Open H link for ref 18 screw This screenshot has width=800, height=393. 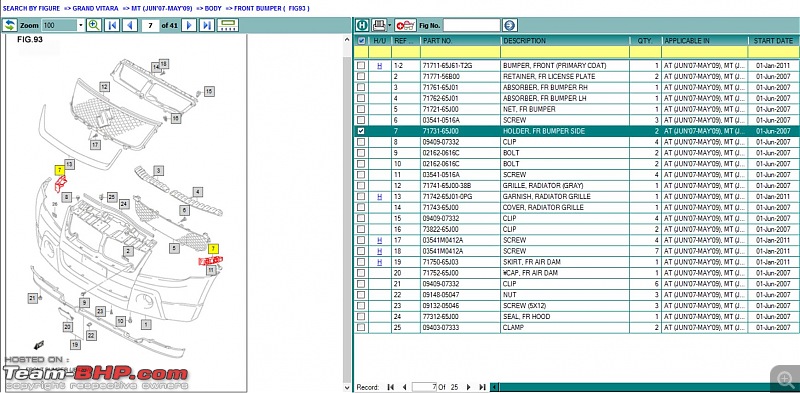tap(380, 251)
